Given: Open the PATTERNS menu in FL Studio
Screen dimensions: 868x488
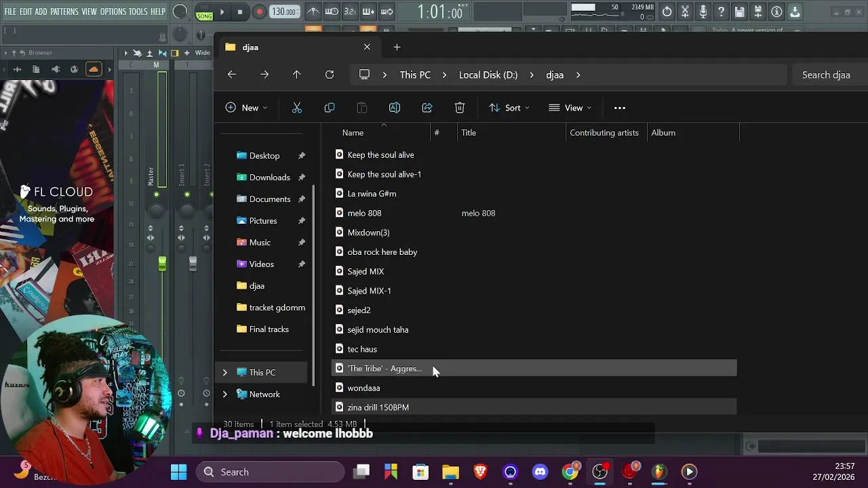Looking at the screenshot, I should pyautogui.click(x=64, y=12).
